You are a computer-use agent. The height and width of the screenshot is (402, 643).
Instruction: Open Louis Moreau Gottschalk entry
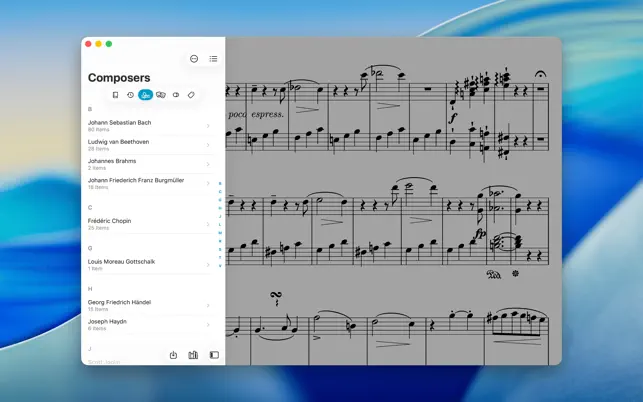click(x=150, y=265)
